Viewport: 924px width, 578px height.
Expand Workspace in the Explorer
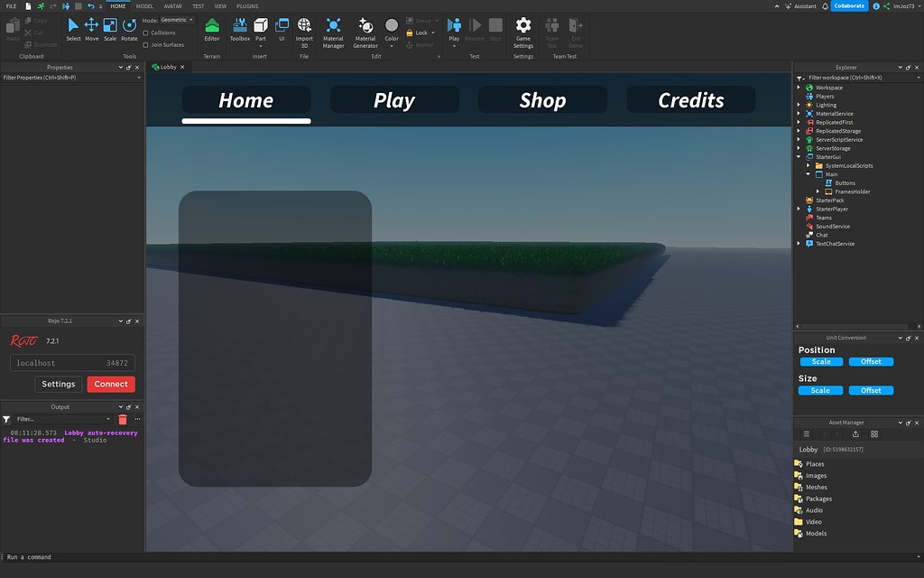[x=799, y=88]
